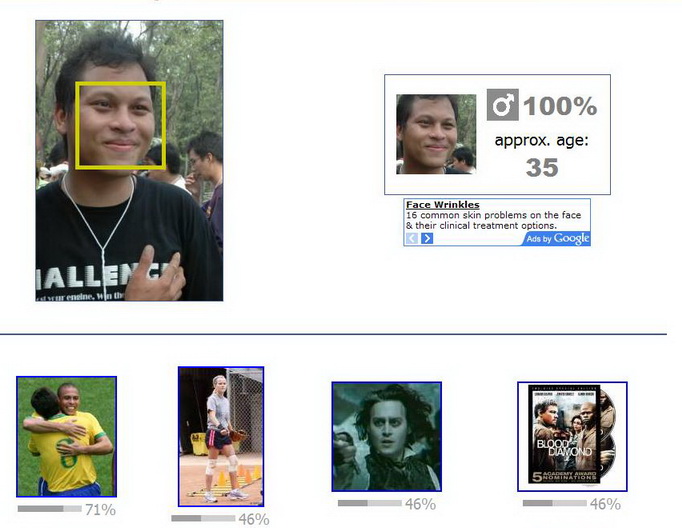
Task: Open the softball player on field thumbnail
Action: click(221, 436)
